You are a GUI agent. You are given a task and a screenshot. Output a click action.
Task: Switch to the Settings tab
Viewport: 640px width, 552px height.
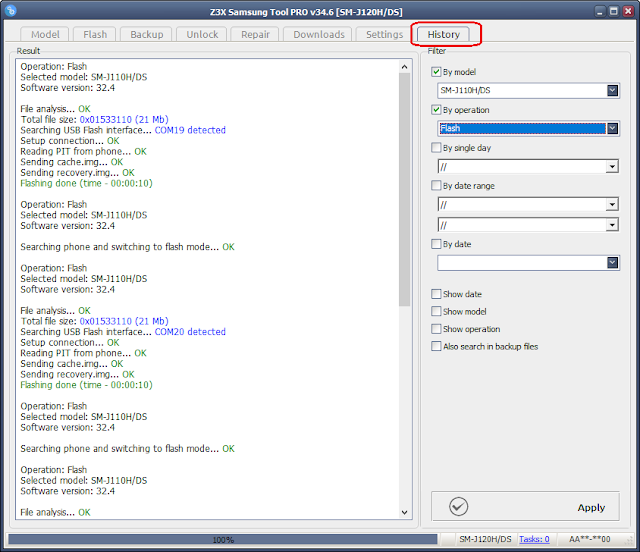(x=384, y=35)
